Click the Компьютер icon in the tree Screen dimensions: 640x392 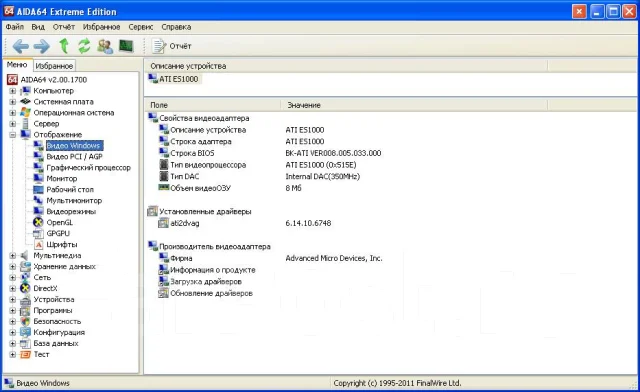25,91
